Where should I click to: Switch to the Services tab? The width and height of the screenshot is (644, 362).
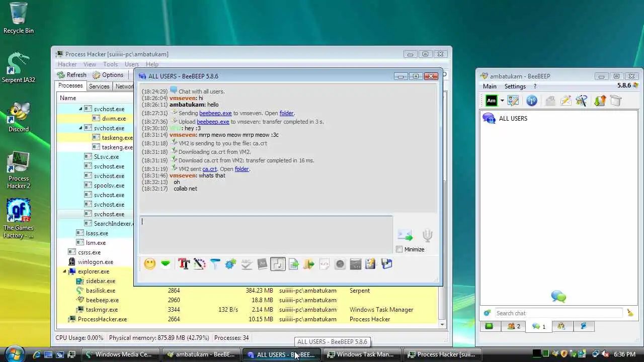99,86
